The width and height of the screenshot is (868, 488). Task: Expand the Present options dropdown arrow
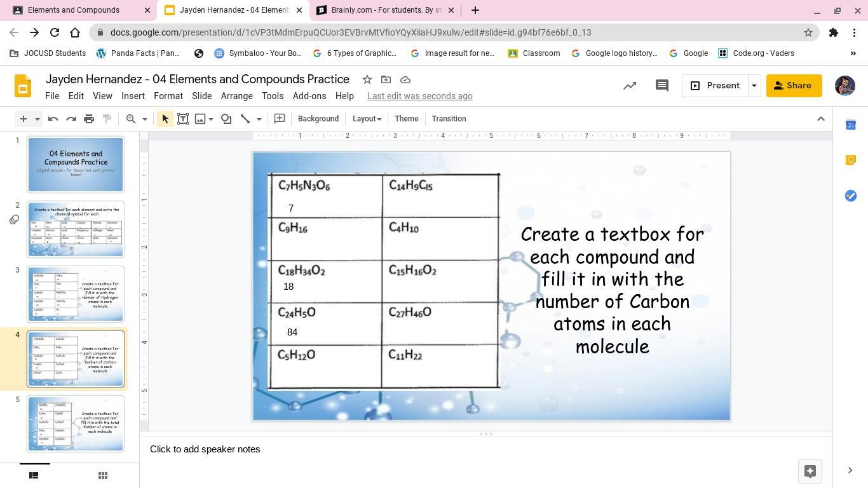(x=754, y=86)
